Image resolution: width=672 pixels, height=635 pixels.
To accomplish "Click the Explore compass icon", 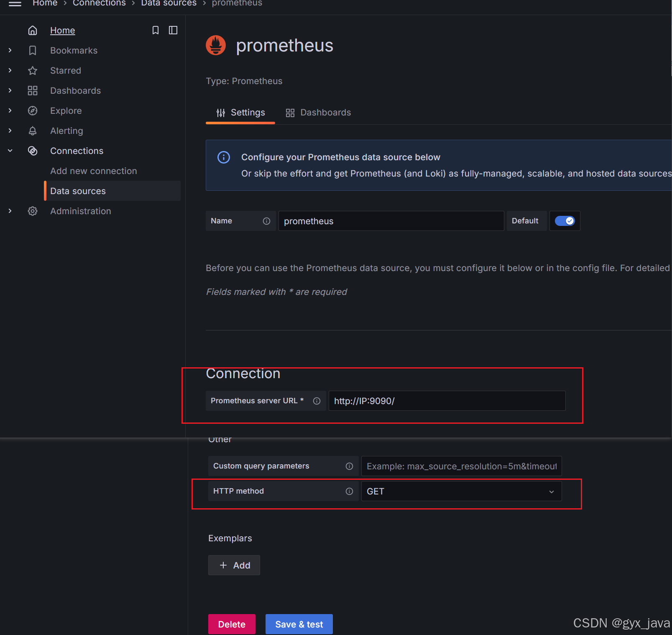I will (x=33, y=111).
